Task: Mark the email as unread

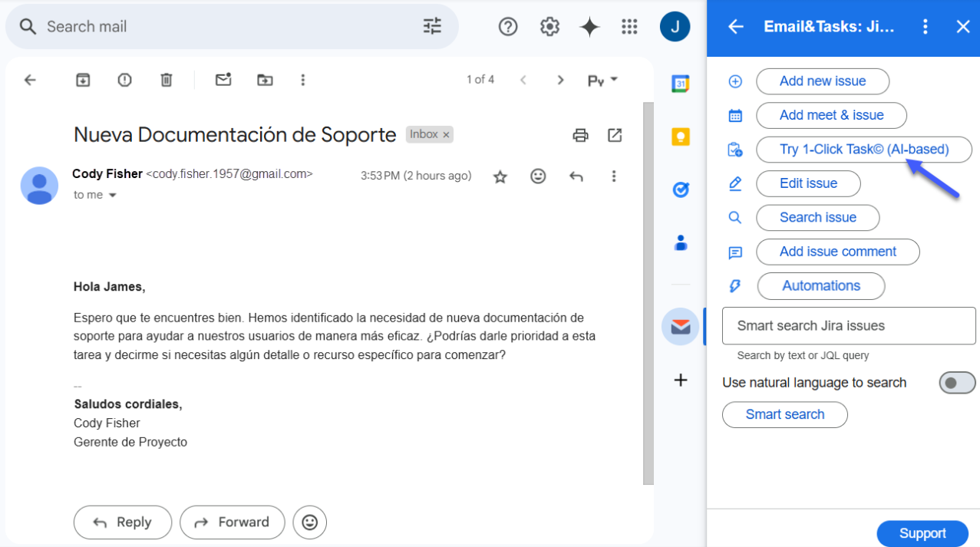Action: [x=223, y=80]
